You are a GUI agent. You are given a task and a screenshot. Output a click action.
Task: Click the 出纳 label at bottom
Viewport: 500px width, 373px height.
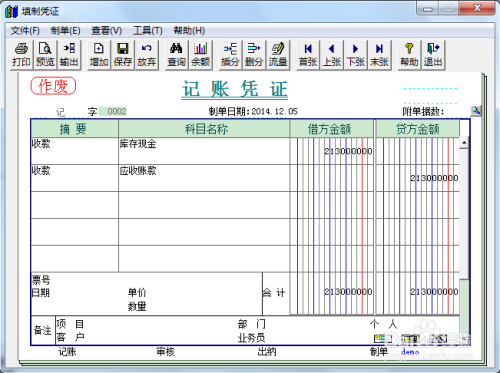point(267,352)
